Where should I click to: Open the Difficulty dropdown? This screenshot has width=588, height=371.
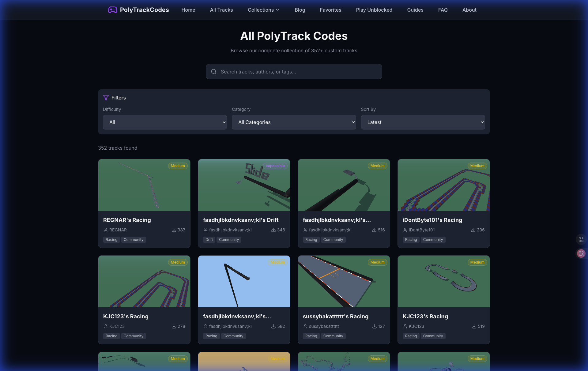[164, 122]
